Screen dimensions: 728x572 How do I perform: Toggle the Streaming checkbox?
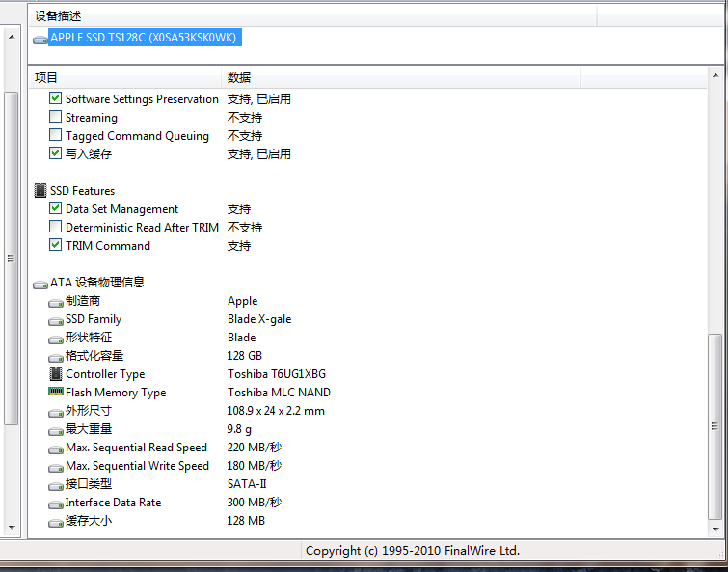pos(55,116)
